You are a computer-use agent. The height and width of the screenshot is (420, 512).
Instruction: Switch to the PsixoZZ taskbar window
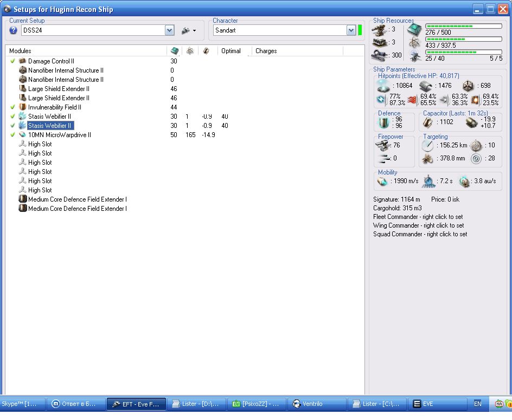257,404
